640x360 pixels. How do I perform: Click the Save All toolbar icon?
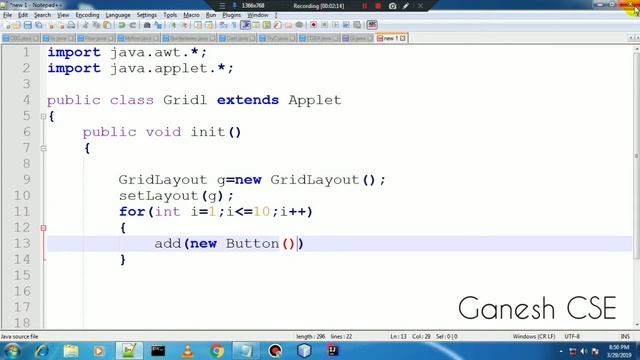pos(39,25)
